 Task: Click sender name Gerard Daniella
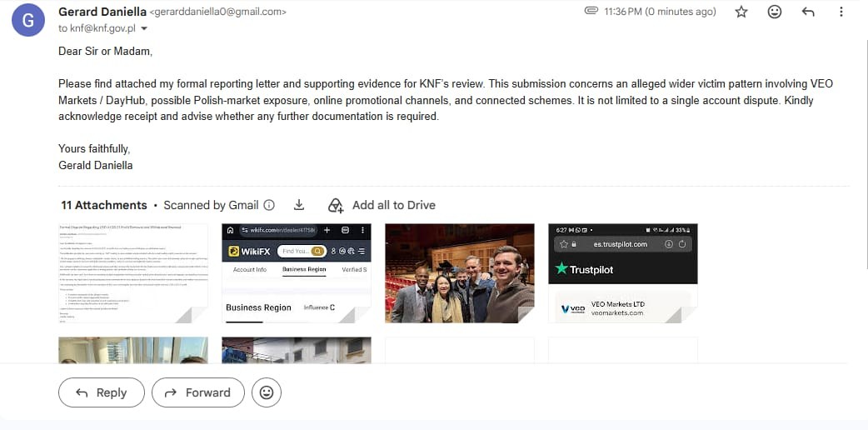point(102,12)
